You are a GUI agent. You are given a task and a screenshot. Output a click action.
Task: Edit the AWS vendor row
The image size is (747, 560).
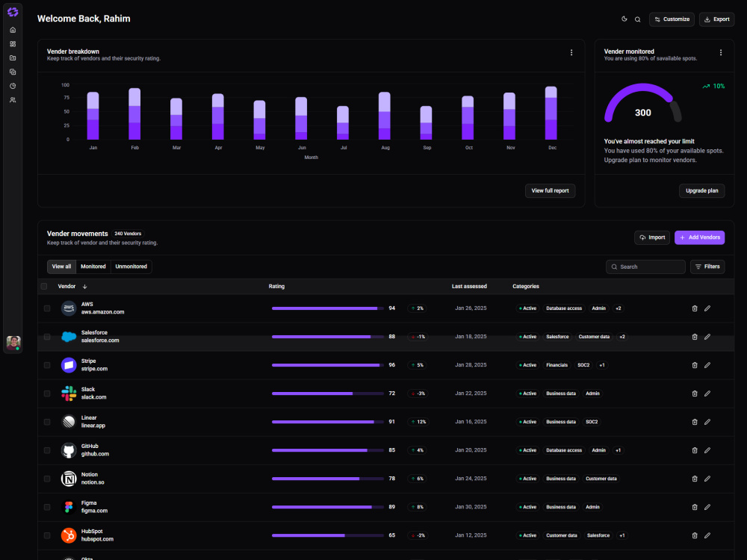707,308
